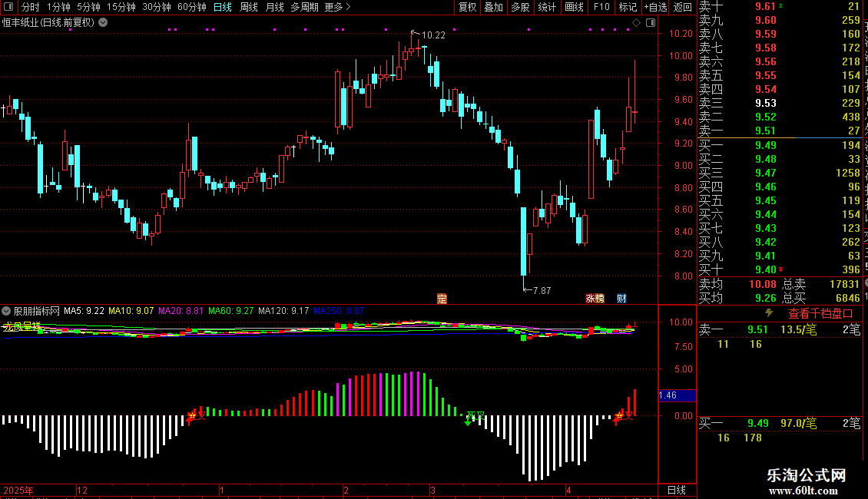Screen dimensions: 868x499
Task: Click the MA60: 9.27 label
Action: [x=231, y=311]
